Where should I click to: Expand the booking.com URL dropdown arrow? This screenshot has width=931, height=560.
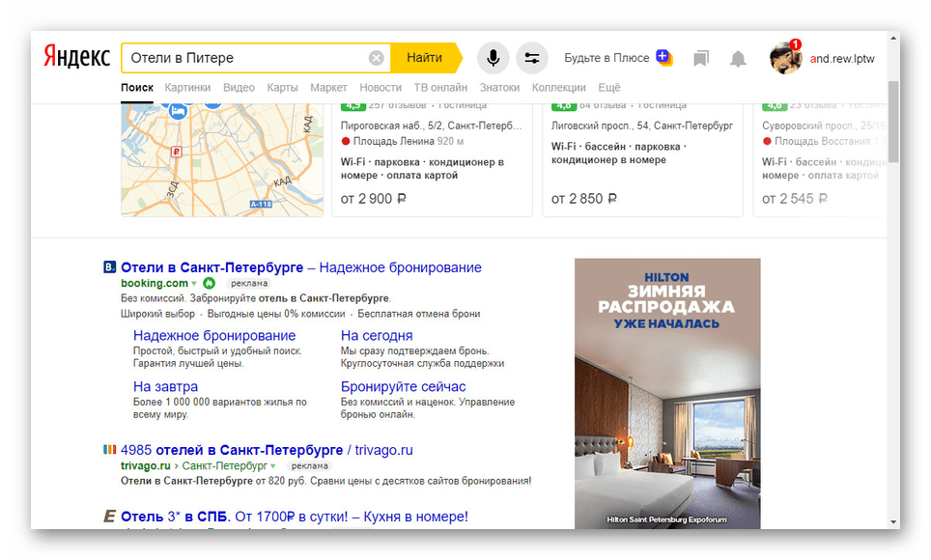pos(193,284)
